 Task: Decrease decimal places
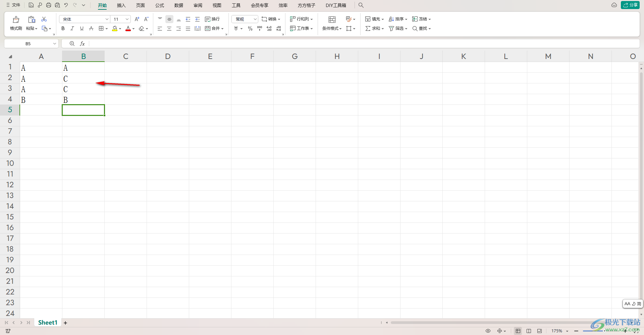coord(278,28)
